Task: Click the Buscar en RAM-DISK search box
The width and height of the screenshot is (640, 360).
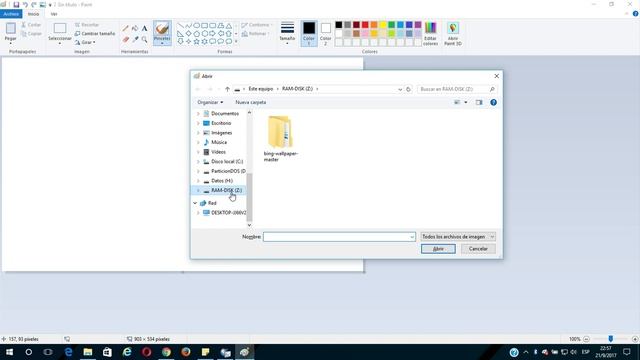Action: coord(456,89)
